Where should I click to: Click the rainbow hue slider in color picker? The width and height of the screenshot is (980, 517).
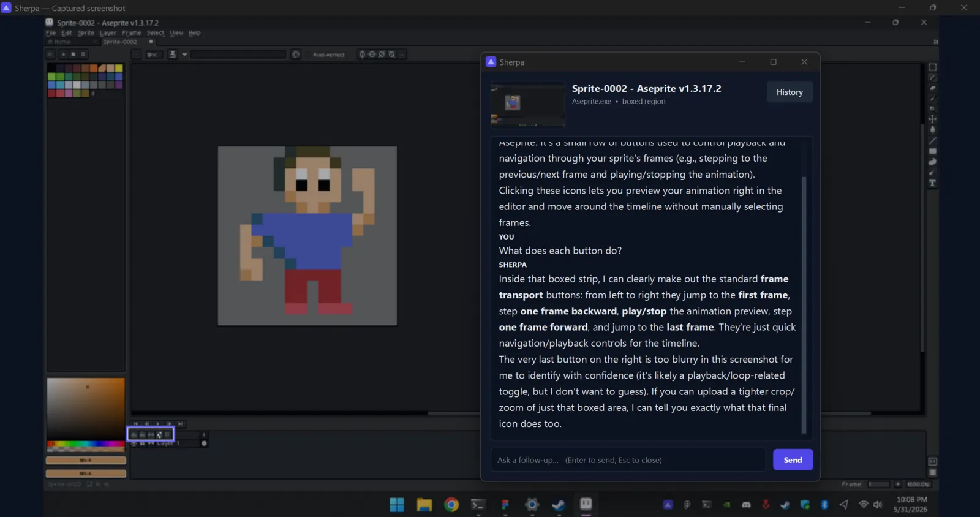click(86, 444)
